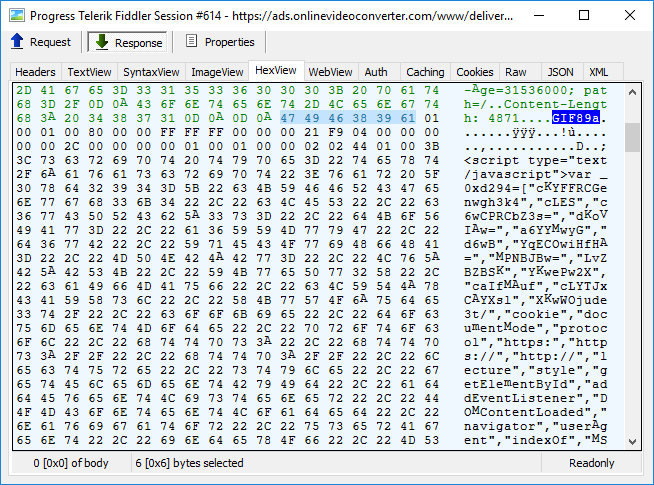The image size is (654, 485).
Task: Switch to the WebView tab
Action: pyautogui.click(x=330, y=72)
